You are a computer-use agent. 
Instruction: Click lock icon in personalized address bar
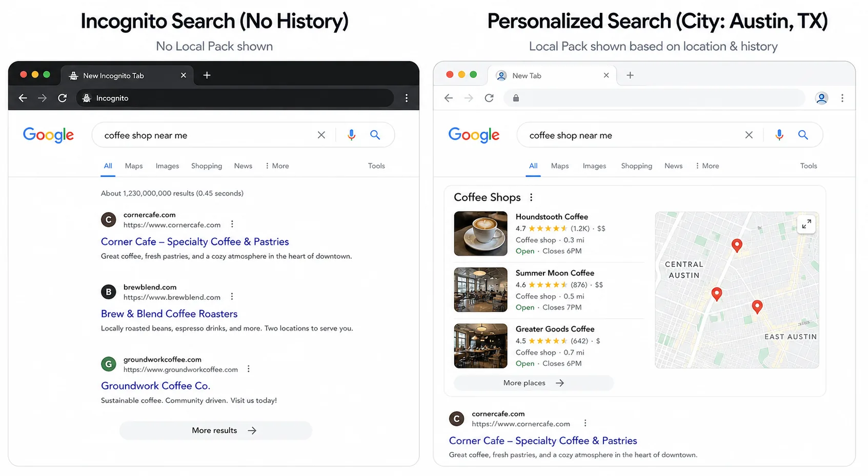click(x=516, y=98)
